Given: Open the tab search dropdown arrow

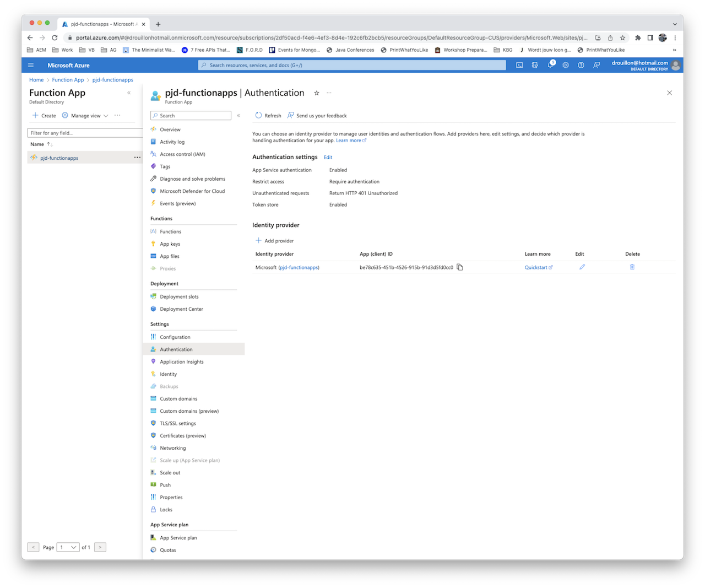Looking at the screenshot, I should tap(675, 24).
